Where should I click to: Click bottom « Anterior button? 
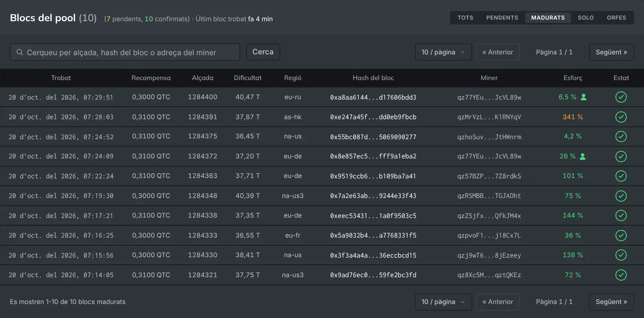498,302
